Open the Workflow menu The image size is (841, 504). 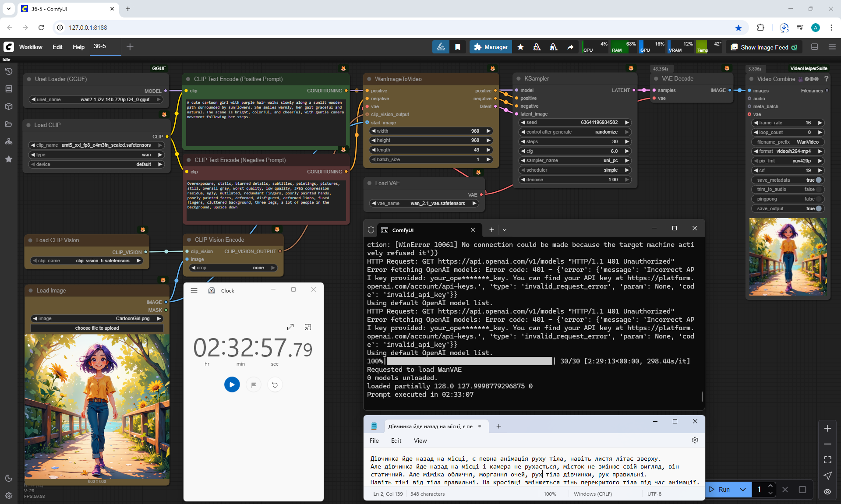point(31,47)
